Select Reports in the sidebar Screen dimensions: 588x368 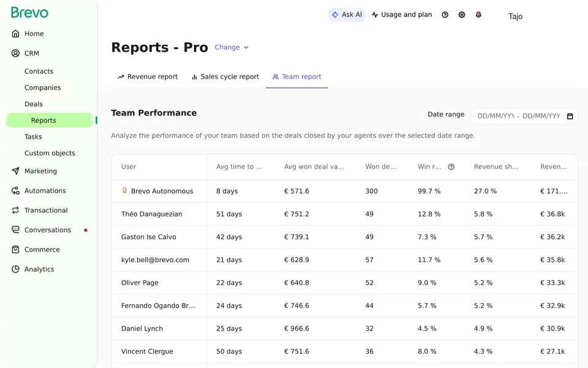click(49, 120)
